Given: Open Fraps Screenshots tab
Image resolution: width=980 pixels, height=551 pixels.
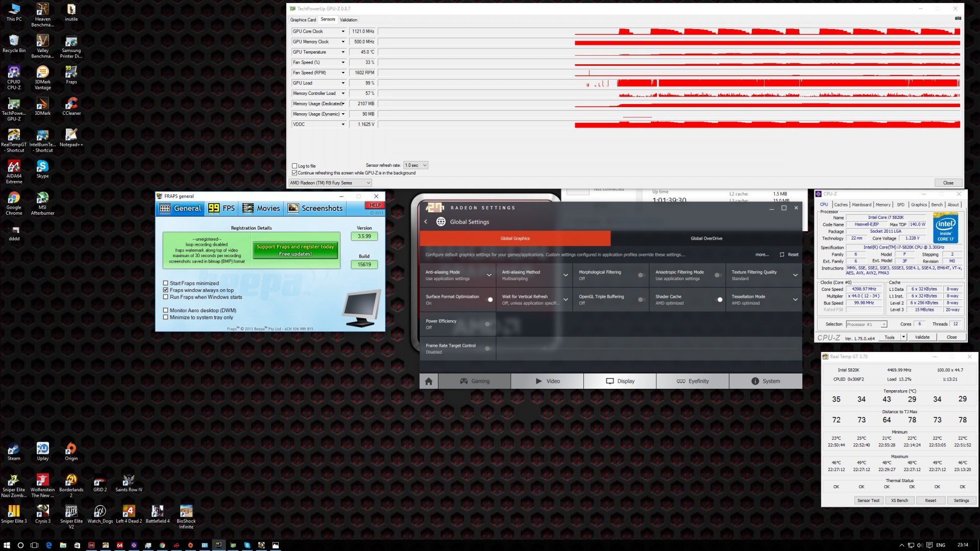Looking at the screenshot, I should [x=315, y=208].
